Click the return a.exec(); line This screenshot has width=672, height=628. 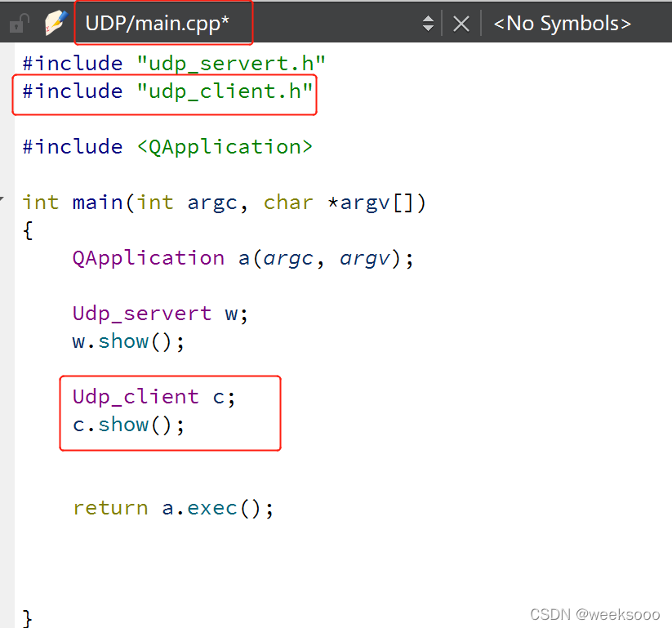(x=173, y=508)
